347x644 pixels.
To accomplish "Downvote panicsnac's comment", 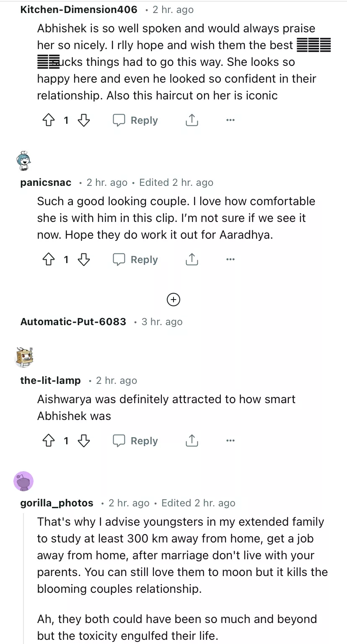I will point(84,260).
